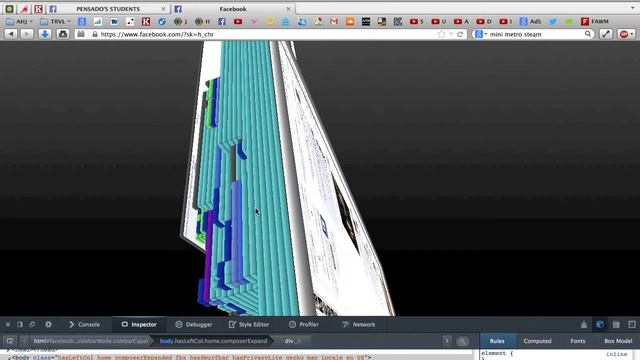Open the red K pinned tab

click(38, 9)
